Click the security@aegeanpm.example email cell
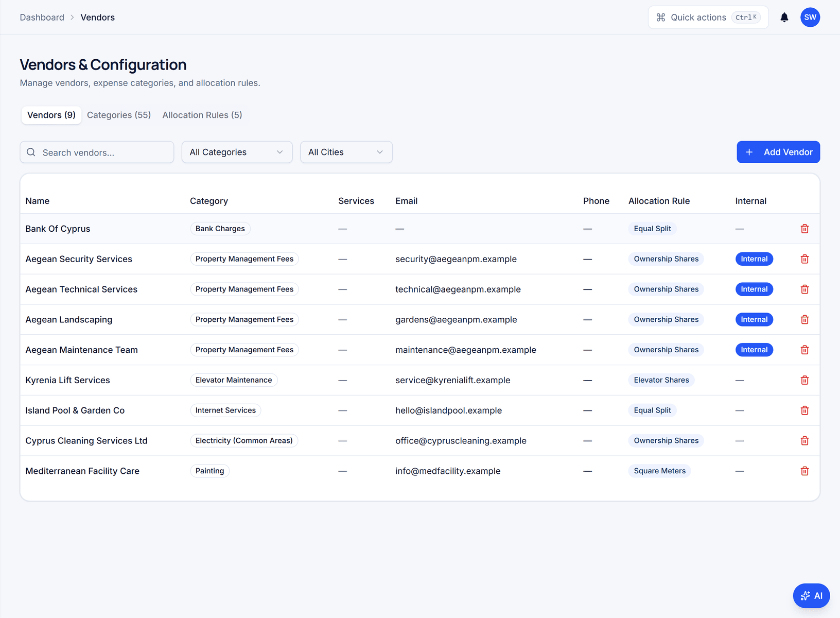 coord(456,259)
